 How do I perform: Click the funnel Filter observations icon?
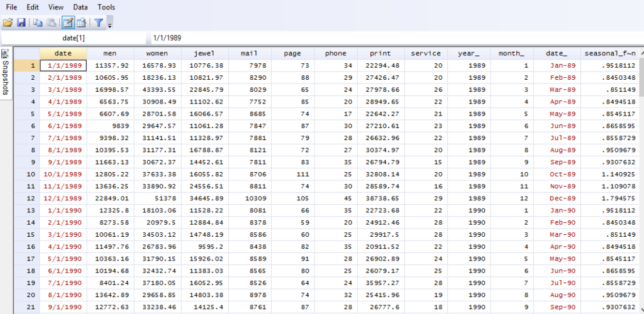[99, 23]
